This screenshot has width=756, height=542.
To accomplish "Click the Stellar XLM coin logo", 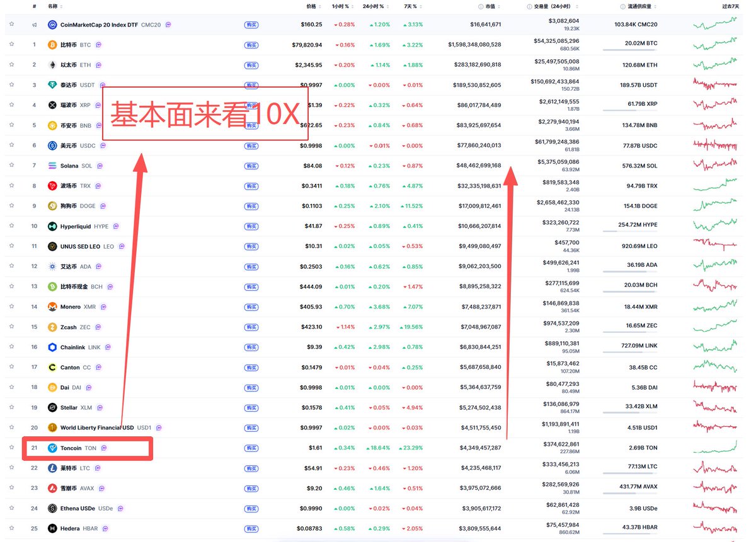I will 53,407.
